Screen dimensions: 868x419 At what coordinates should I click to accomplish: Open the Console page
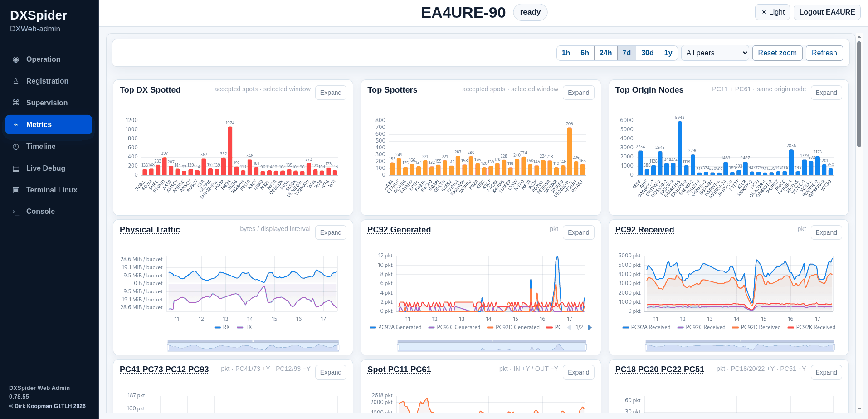coord(49,212)
